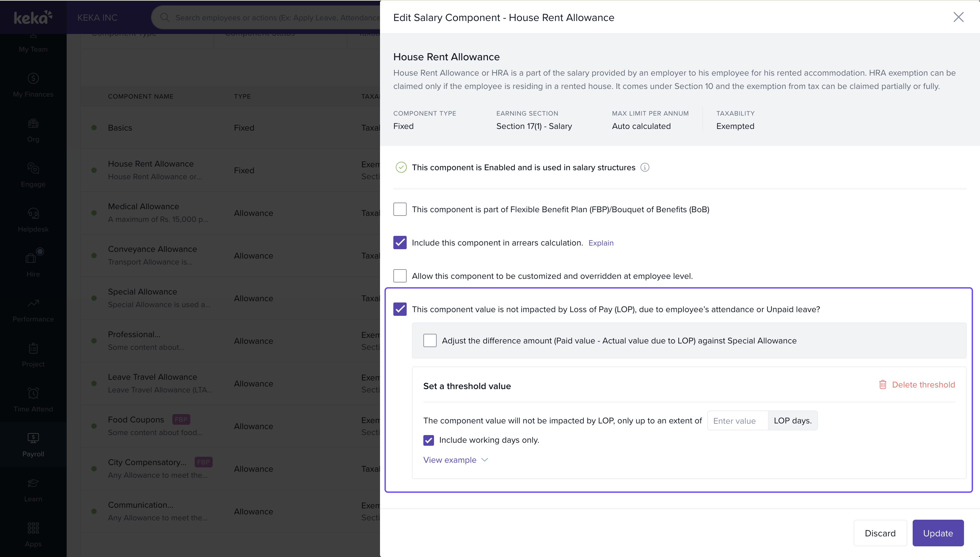Expand the View example chevron
980x557 pixels.
(484, 460)
